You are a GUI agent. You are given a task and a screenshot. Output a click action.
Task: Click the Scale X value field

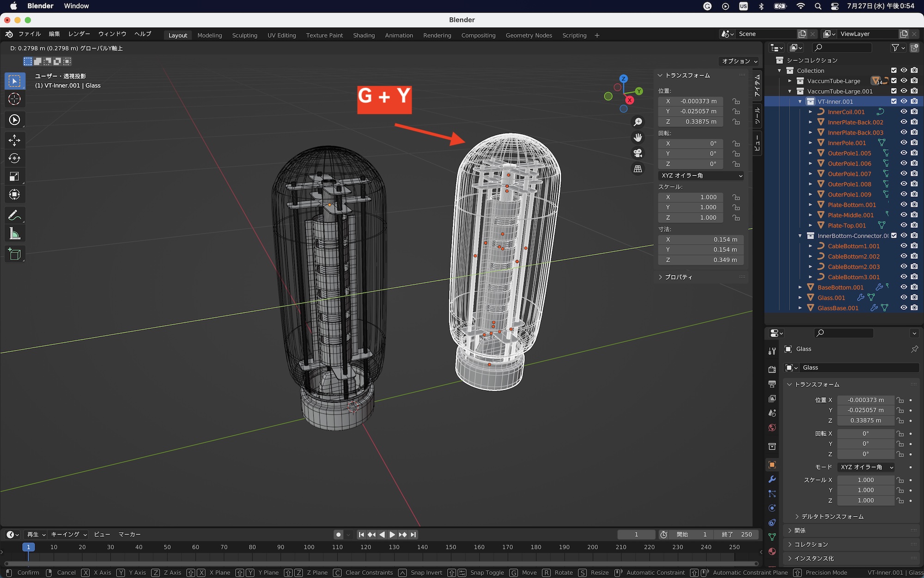pos(691,197)
